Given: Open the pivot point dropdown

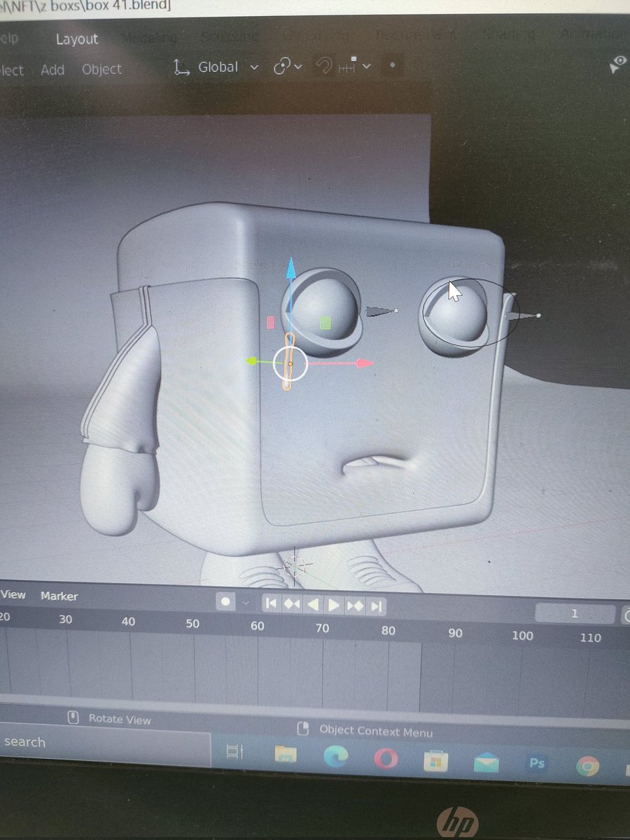Looking at the screenshot, I should pyautogui.click(x=288, y=66).
